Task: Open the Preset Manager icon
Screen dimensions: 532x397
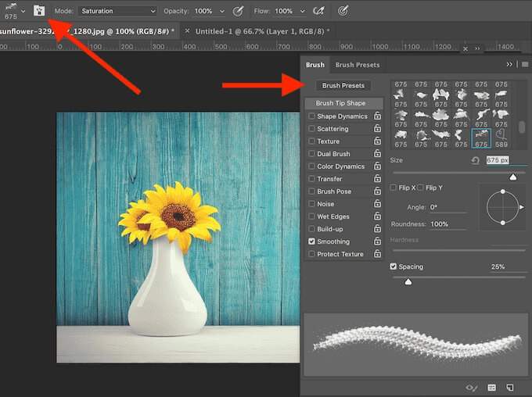Action: 491,387
